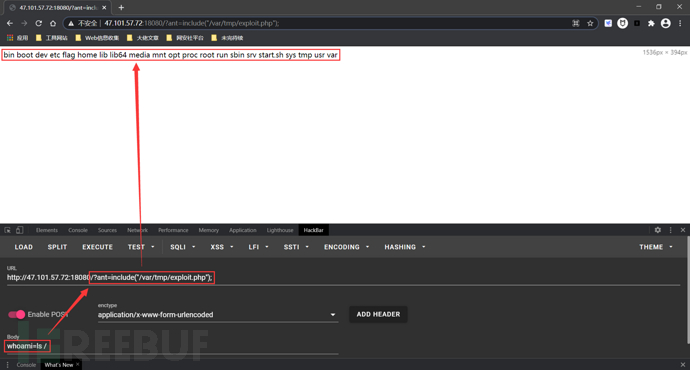The width and height of the screenshot is (690, 370).
Task: Switch to the DevTools Console tab
Action: point(78,230)
